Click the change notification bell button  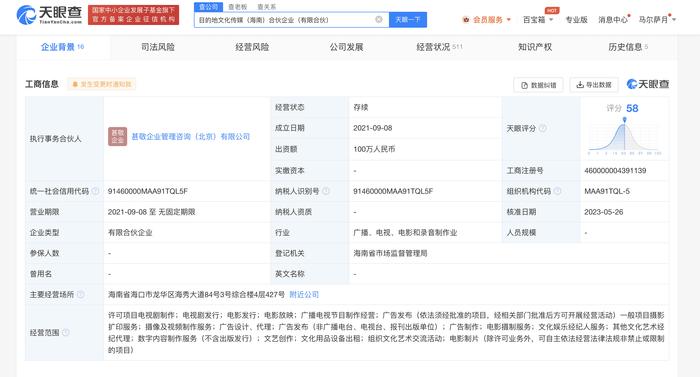[102, 84]
